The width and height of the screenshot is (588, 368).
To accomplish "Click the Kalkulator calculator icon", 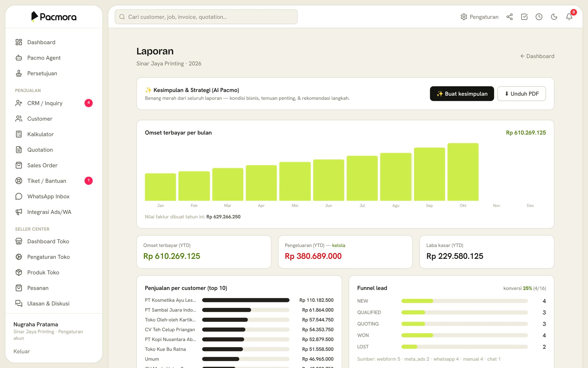I will click(x=19, y=134).
